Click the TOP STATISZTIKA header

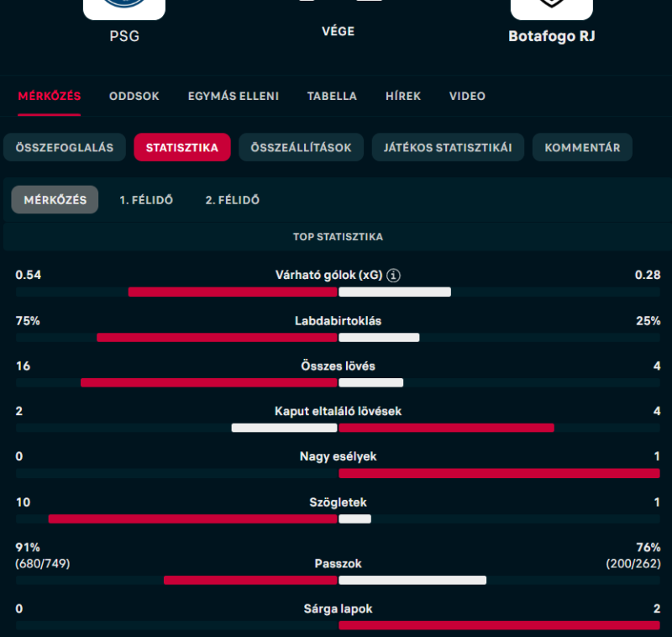click(x=338, y=237)
